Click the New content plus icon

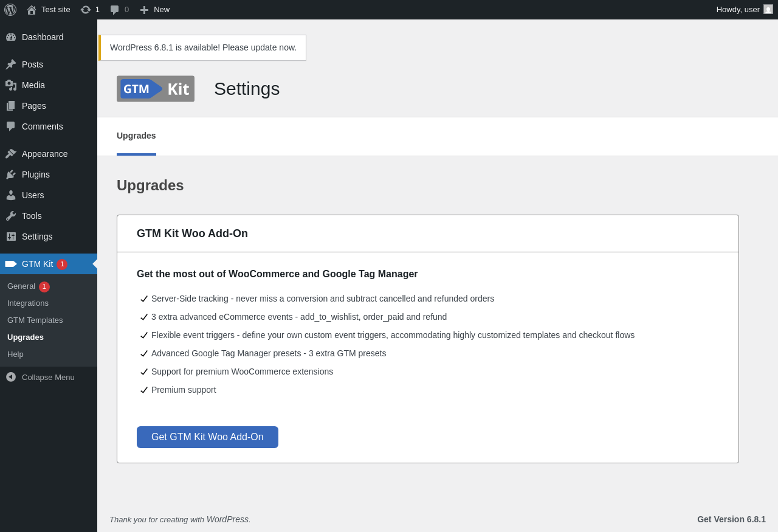(x=144, y=10)
